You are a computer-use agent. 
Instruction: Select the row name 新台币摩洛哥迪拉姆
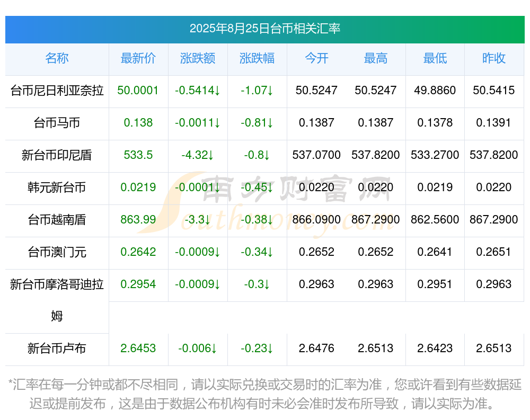57,300
